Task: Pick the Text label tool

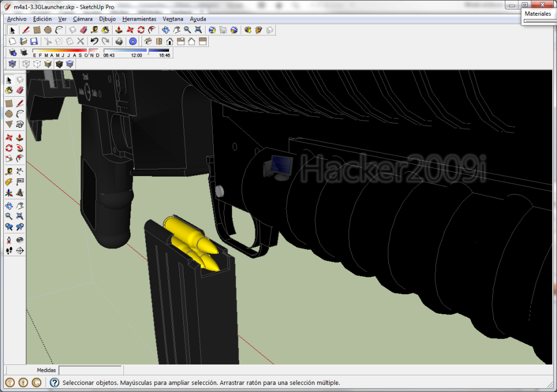Action: [20, 182]
